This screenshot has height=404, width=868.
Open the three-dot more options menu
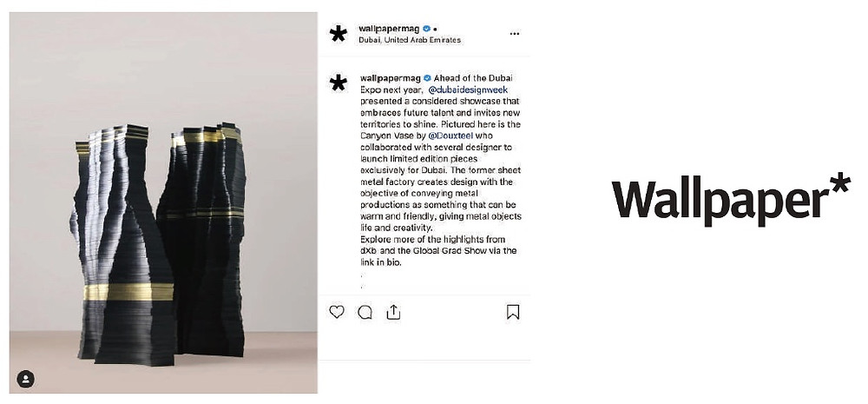(514, 34)
